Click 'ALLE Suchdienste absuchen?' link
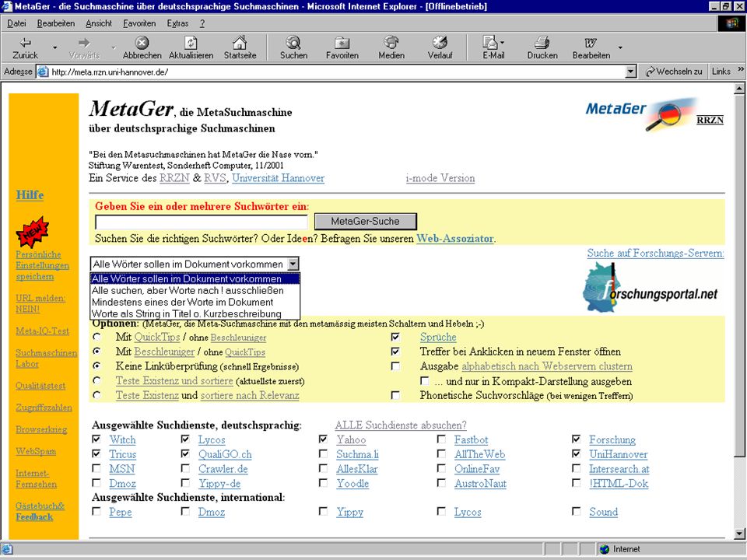This screenshot has height=560, width=747. [x=401, y=425]
